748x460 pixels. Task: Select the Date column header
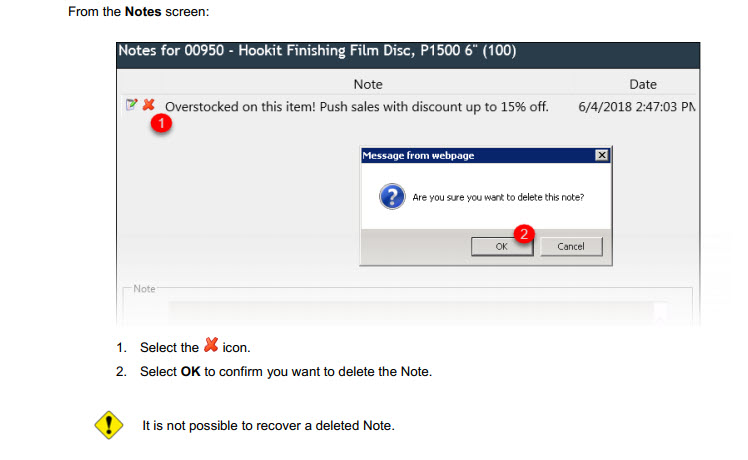tap(642, 84)
